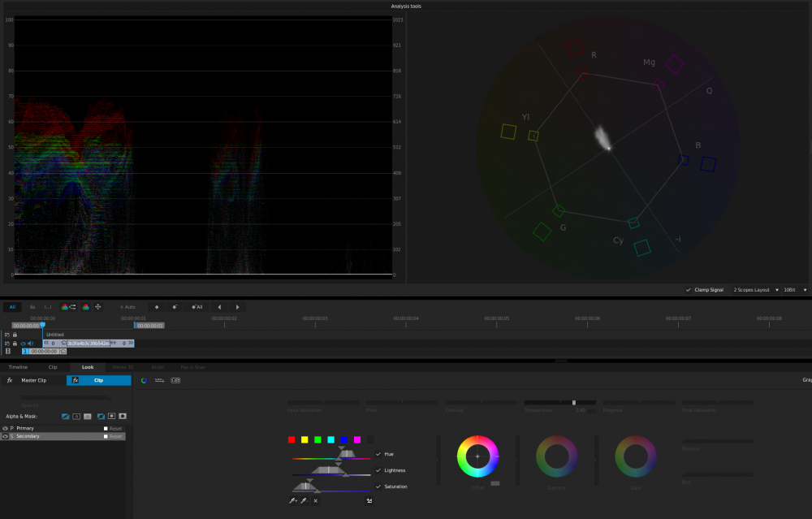812x519 pixels.
Task: Click the move crosshair icon in timeline toolbar
Action: click(x=98, y=307)
